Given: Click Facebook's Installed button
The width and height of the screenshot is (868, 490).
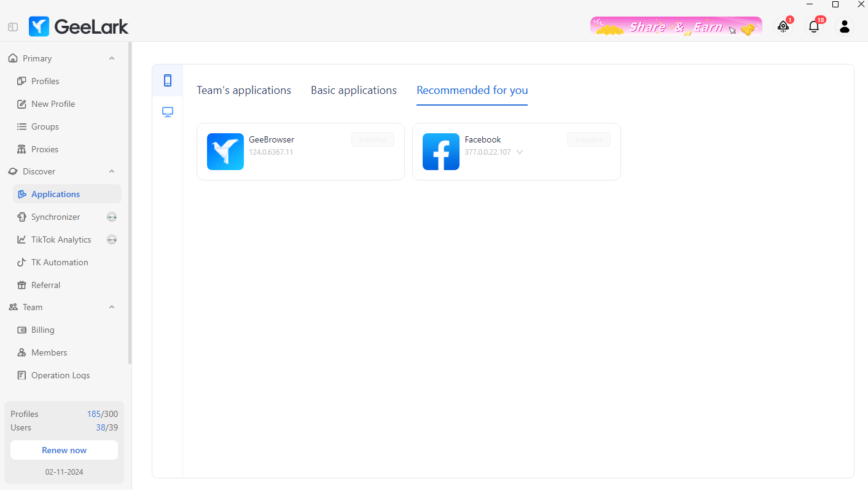Looking at the screenshot, I should coord(588,140).
